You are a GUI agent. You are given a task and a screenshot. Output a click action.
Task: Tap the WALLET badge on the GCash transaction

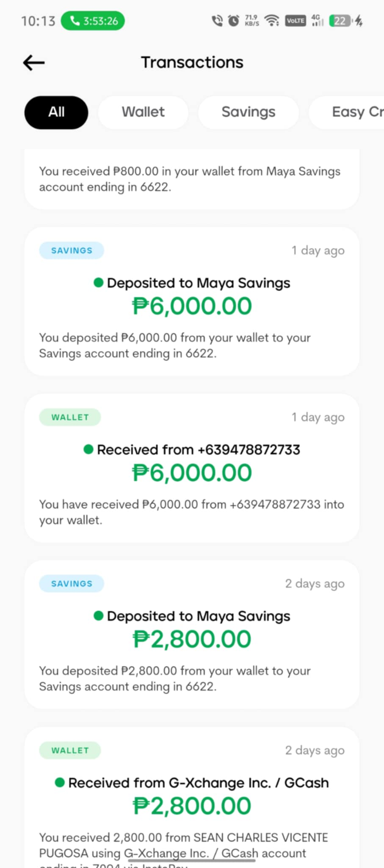point(70,751)
